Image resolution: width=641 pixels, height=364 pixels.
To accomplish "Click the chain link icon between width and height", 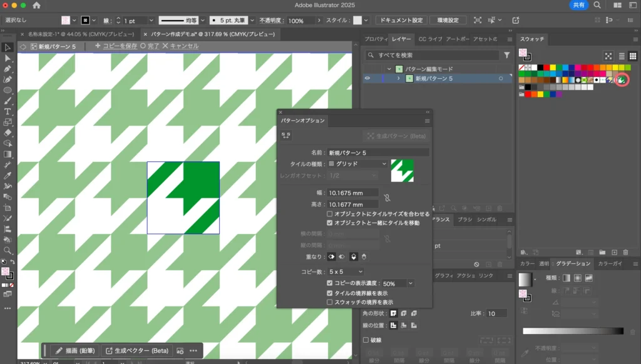I will click(x=387, y=198).
